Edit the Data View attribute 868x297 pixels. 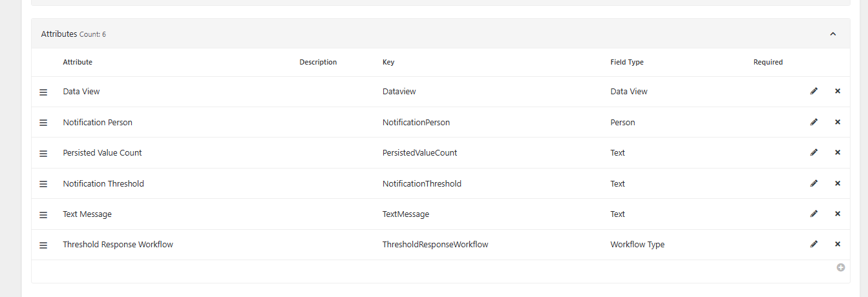click(814, 91)
